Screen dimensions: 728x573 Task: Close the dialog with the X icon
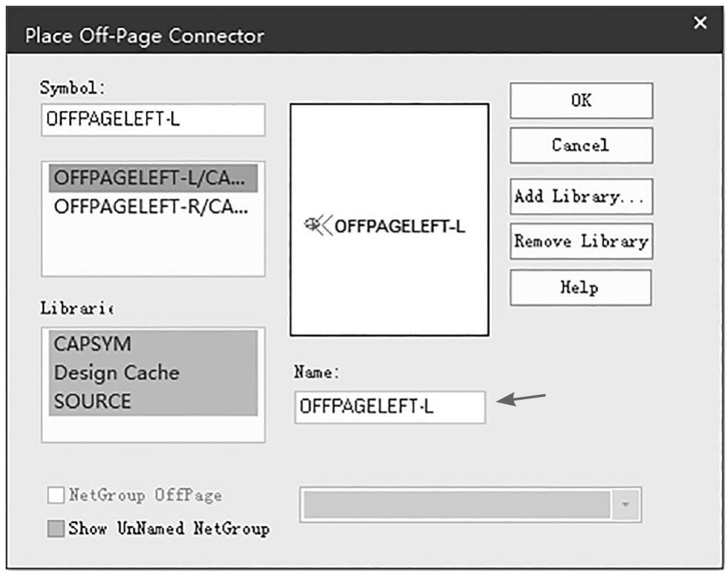click(x=700, y=22)
